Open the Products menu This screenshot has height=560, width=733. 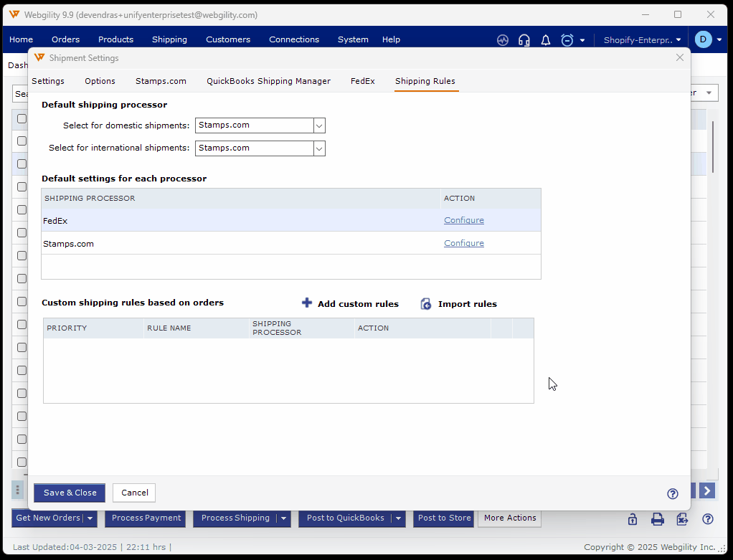pyautogui.click(x=116, y=39)
